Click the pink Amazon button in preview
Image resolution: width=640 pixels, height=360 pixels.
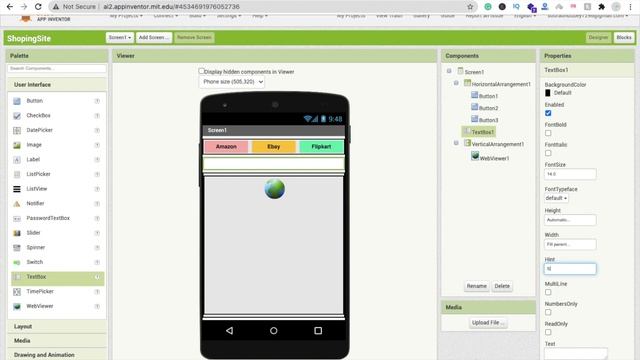(226, 147)
